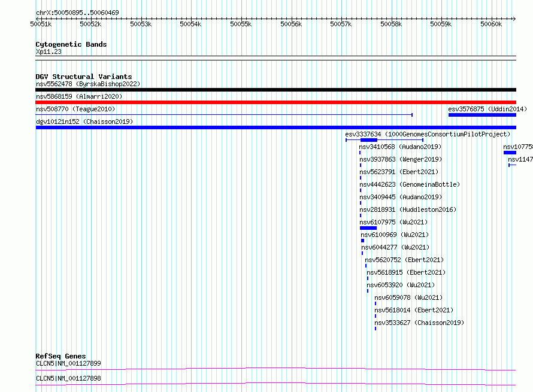This screenshot has width=533, height=392.
Task: Open nsv4442623 (GenomeinaBottle) variant
Action: [410, 184]
